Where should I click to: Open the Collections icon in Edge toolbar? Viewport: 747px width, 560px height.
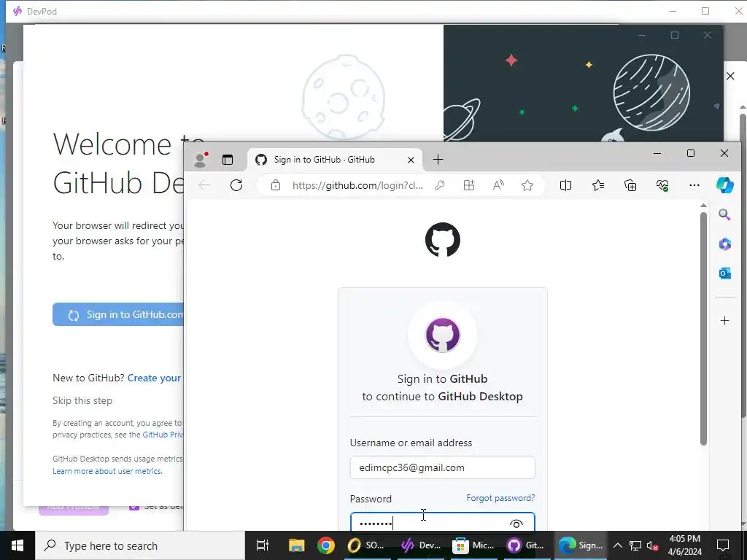coord(630,185)
